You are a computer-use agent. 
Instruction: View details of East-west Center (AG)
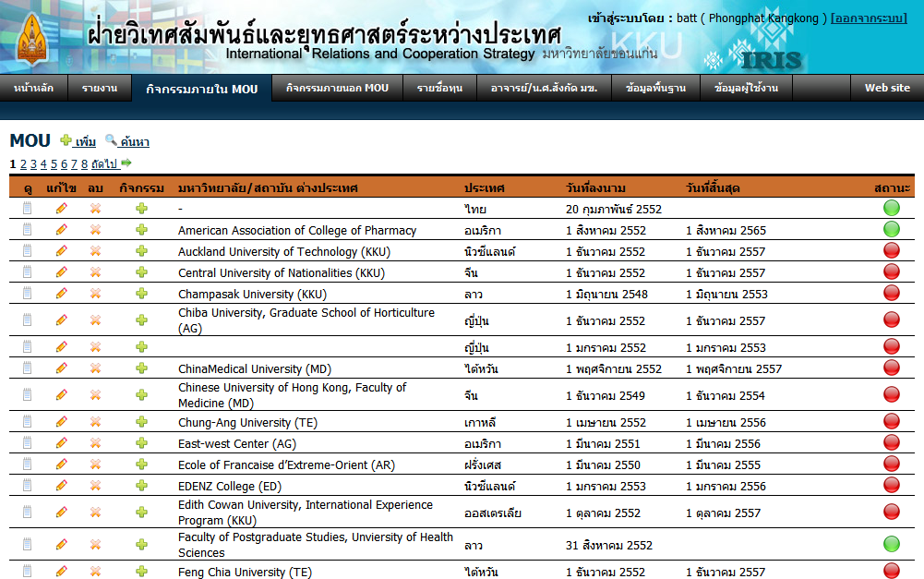pyautogui.click(x=27, y=443)
